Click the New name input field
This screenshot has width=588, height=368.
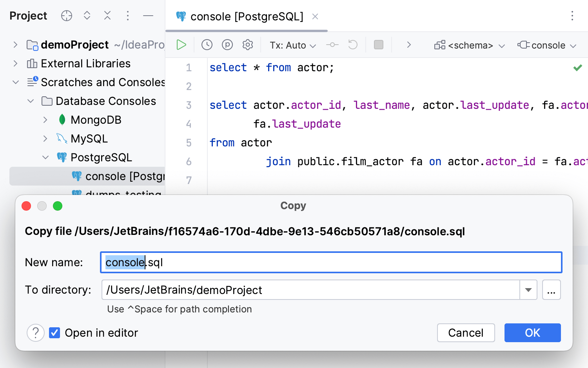point(331,262)
